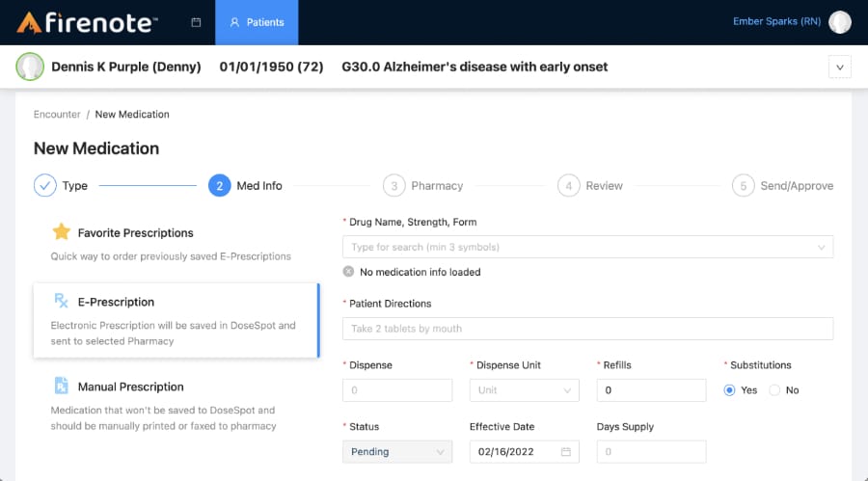
Task: Click the completed Type step checkmark
Action: [x=44, y=185]
